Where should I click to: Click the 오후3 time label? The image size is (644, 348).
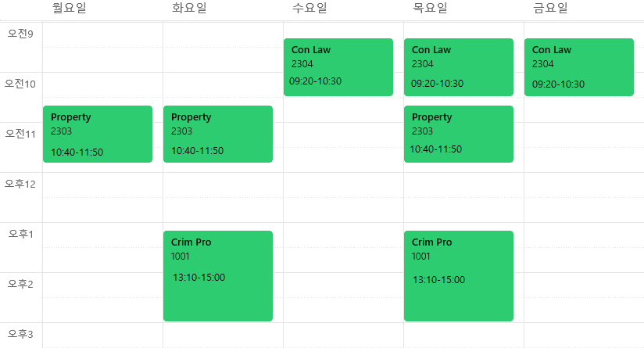[x=20, y=334]
